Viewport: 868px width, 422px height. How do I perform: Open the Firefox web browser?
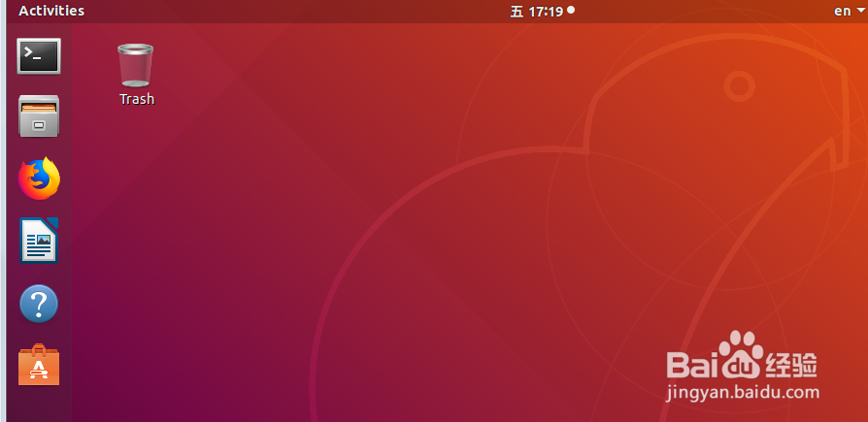coord(39,179)
